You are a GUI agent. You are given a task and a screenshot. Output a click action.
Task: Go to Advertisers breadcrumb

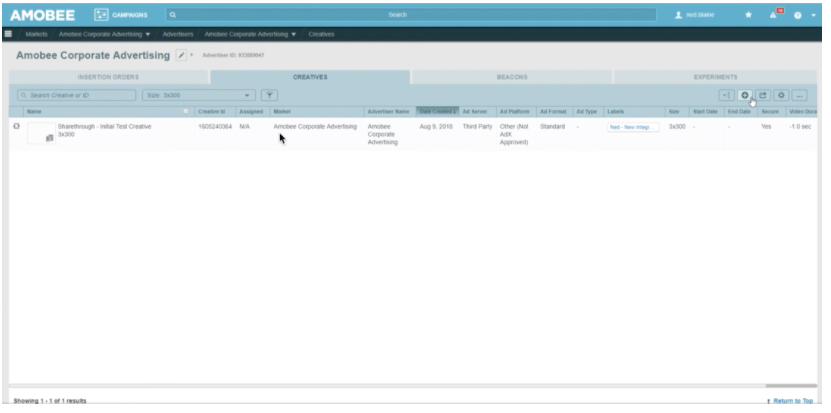coord(178,34)
